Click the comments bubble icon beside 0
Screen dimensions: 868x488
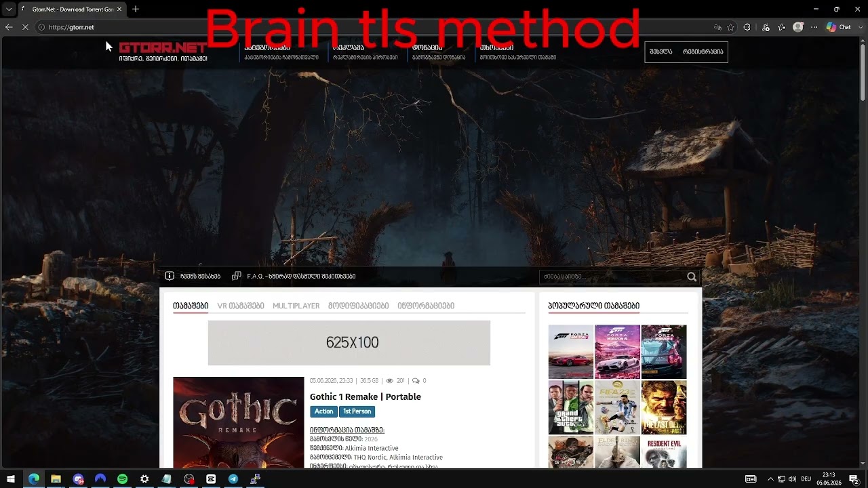pyautogui.click(x=416, y=381)
